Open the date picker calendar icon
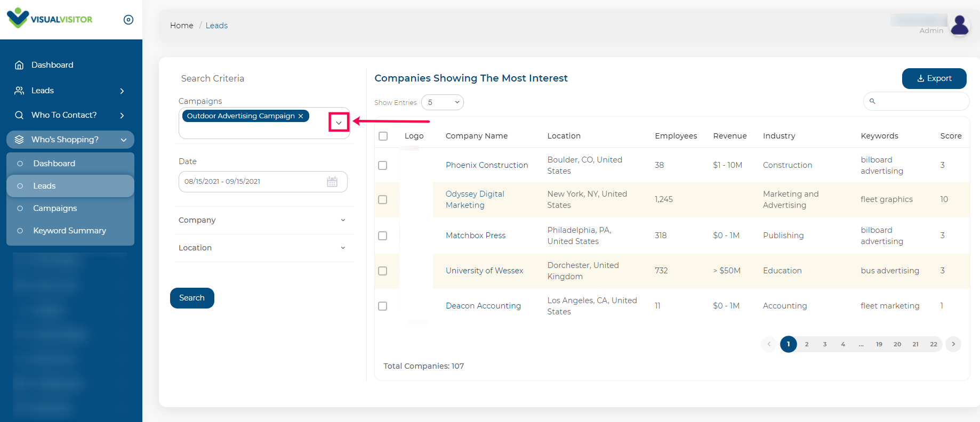The width and height of the screenshot is (980, 422). [x=332, y=182]
